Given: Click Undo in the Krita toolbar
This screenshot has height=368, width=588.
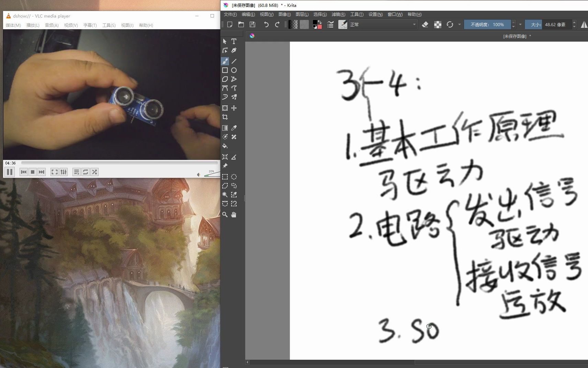Looking at the screenshot, I should point(267,24).
